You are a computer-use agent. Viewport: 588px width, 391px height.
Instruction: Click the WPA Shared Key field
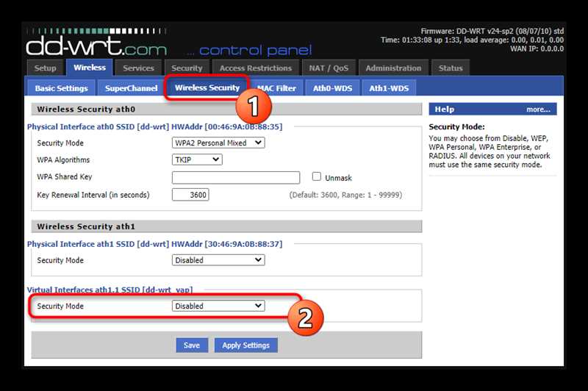pos(236,177)
